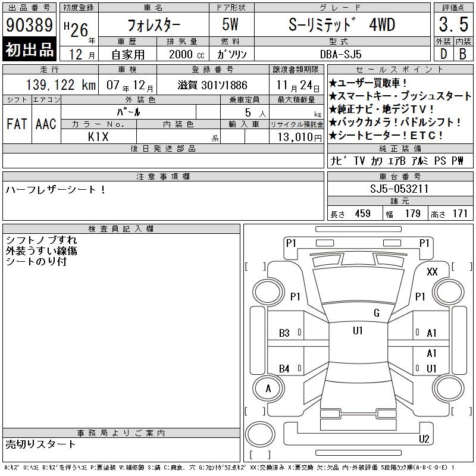476x476 pixels.
Task: Select the interior grade B
Action: (x=463, y=54)
